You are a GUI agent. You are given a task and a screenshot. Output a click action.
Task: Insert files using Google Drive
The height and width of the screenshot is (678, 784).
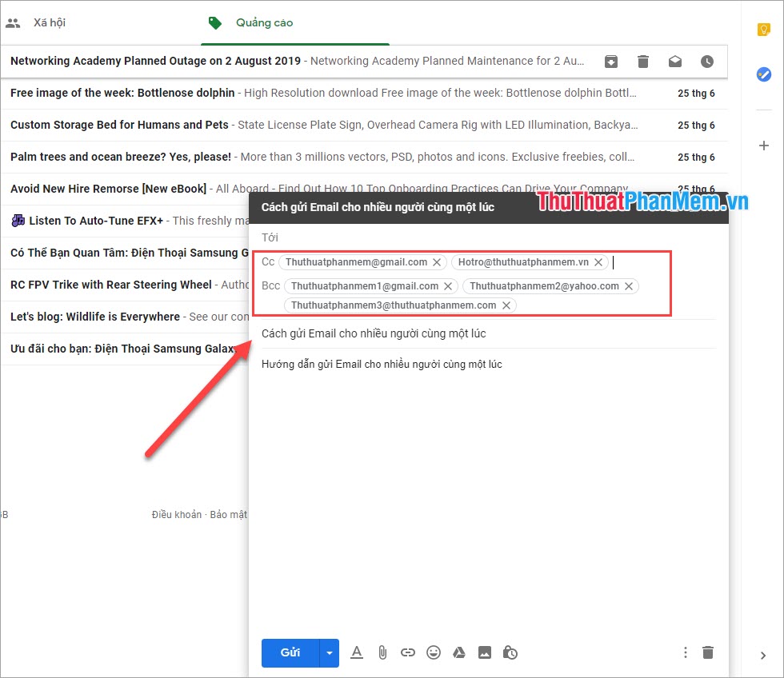459,652
